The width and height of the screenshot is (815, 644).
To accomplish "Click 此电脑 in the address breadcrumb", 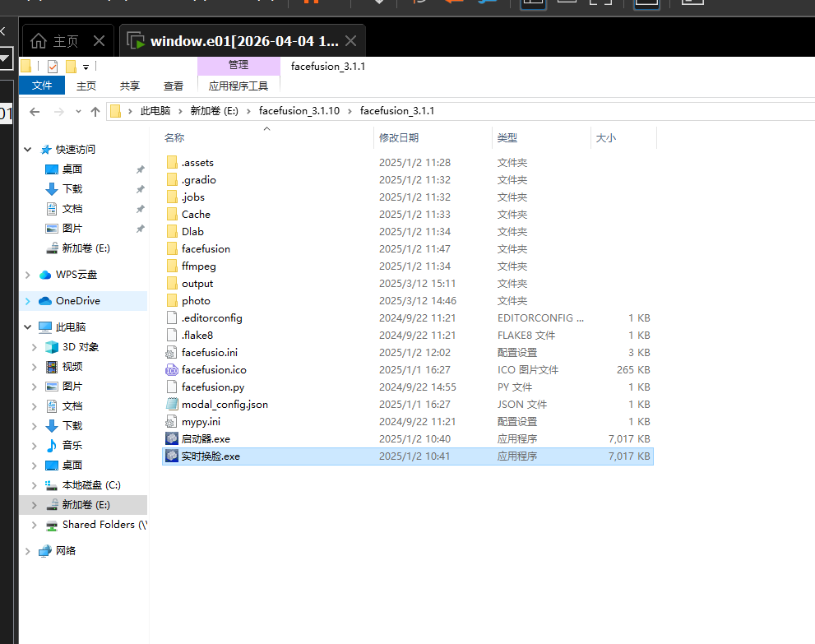I will (155, 111).
